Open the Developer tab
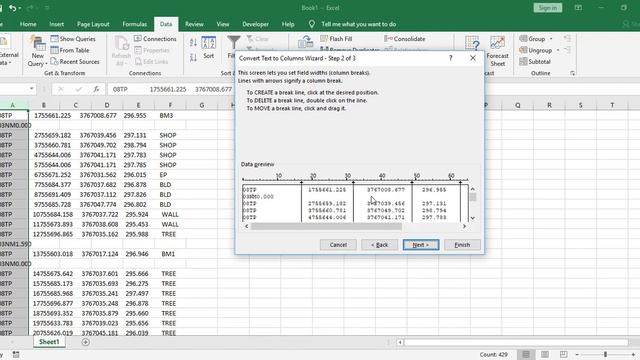 pyautogui.click(x=256, y=24)
